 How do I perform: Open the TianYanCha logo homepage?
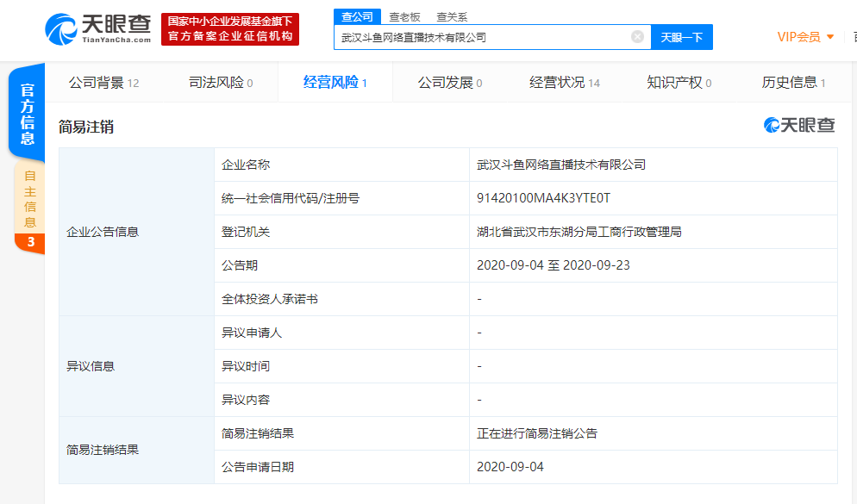[x=97, y=29]
